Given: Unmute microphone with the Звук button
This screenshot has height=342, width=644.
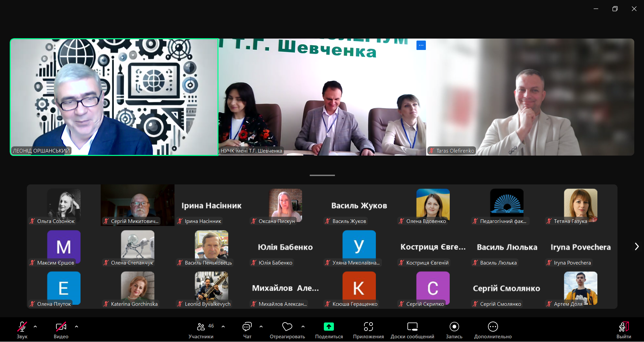Looking at the screenshot, I should [x=22, y=327].
